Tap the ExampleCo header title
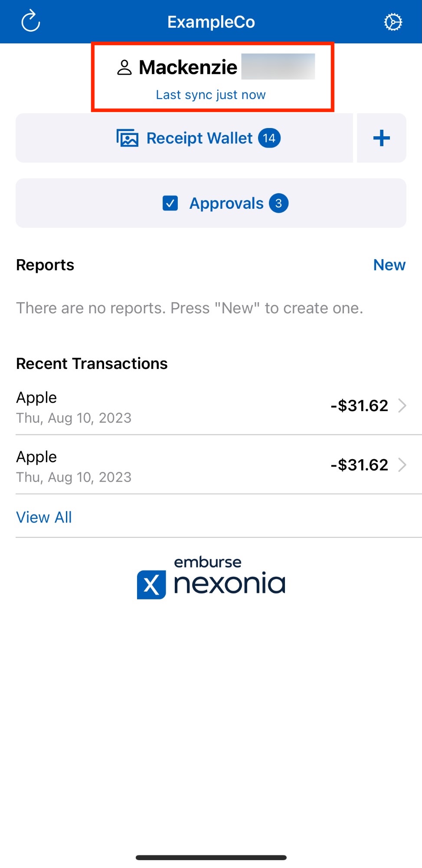 [x=211, y=22]
